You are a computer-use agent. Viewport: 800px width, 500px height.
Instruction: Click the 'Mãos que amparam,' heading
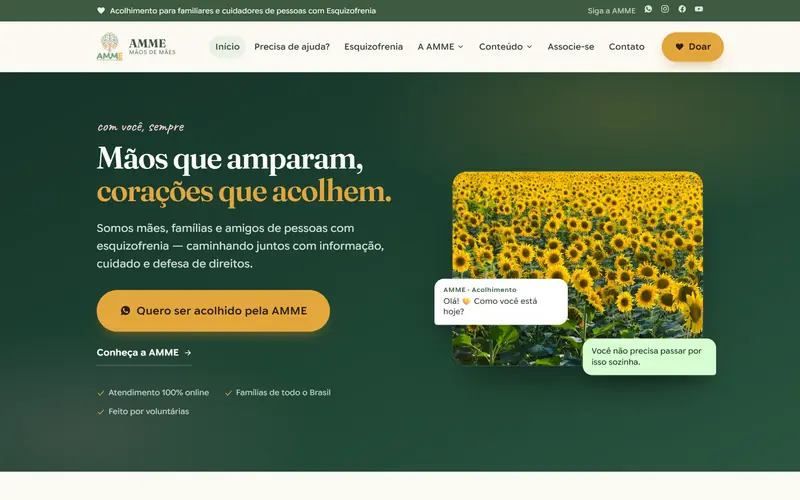point(230,159)
